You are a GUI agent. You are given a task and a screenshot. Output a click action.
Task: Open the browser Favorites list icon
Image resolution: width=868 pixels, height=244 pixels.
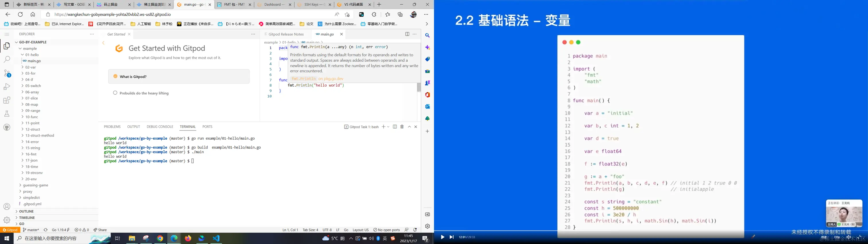point(387,14)
